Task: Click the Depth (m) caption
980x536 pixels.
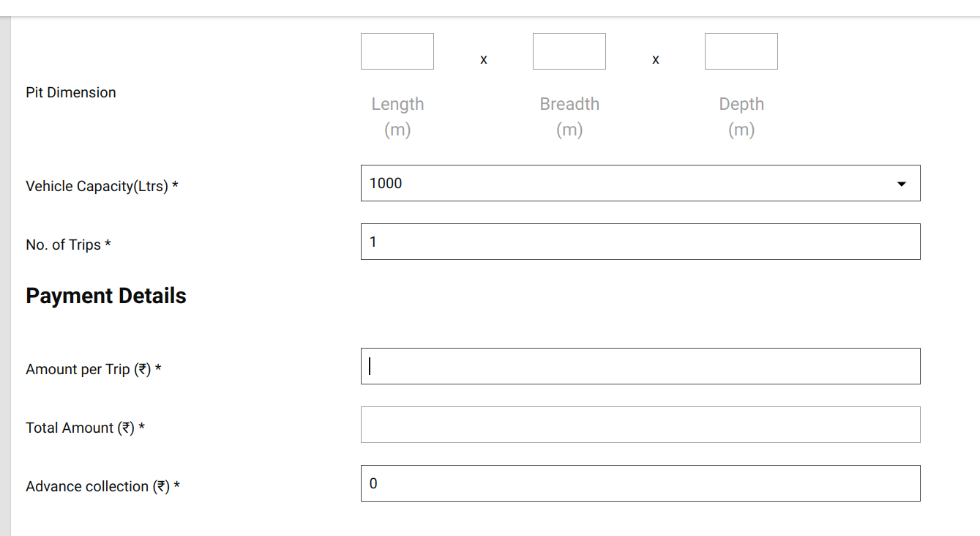Action: 741,116
